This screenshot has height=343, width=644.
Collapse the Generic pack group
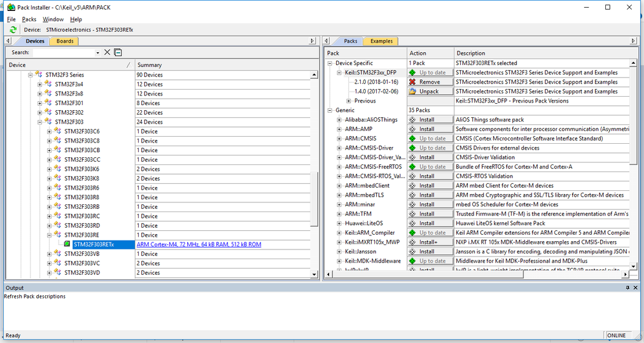click(x=330, y=110)
